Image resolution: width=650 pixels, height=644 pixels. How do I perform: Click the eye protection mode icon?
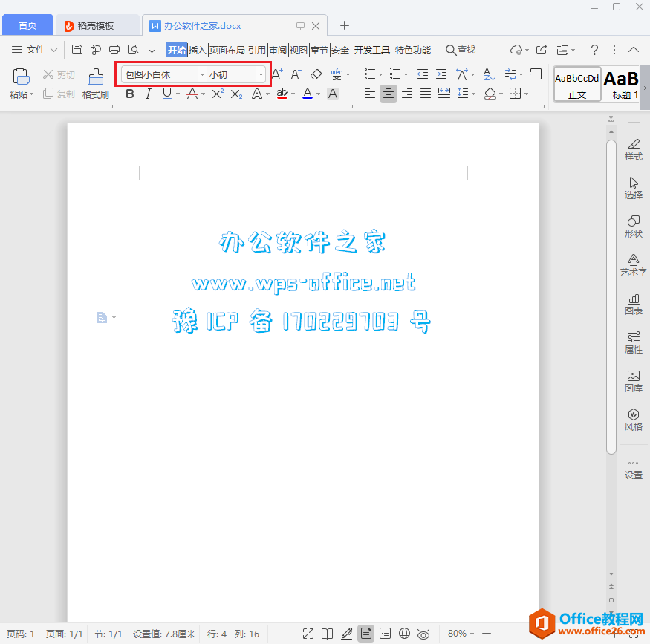tap(423, 634)
